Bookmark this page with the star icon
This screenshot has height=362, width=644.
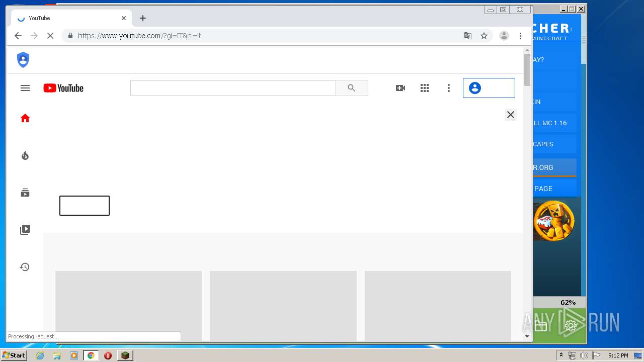484,36
